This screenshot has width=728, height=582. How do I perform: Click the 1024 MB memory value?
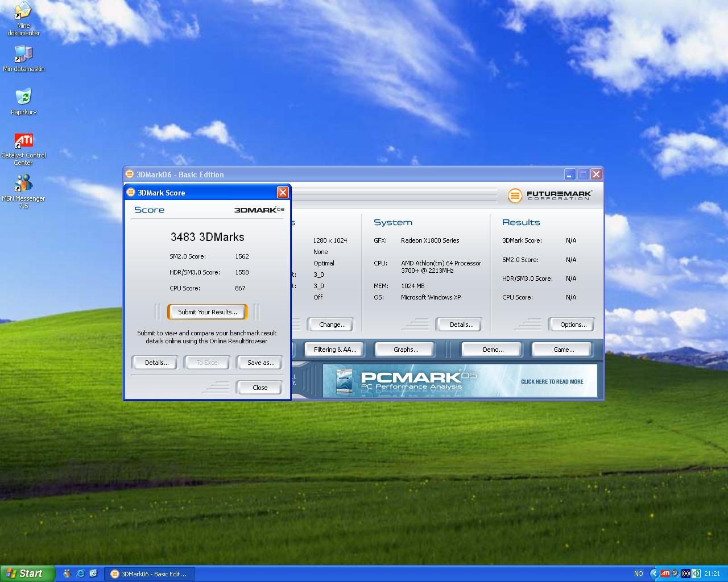412,286
